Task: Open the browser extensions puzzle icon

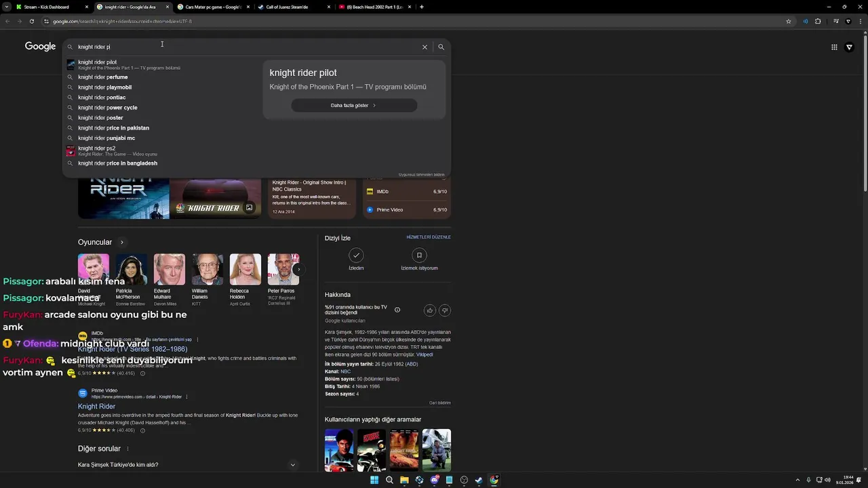Action: pyautogui.click(x=818, y=21)
